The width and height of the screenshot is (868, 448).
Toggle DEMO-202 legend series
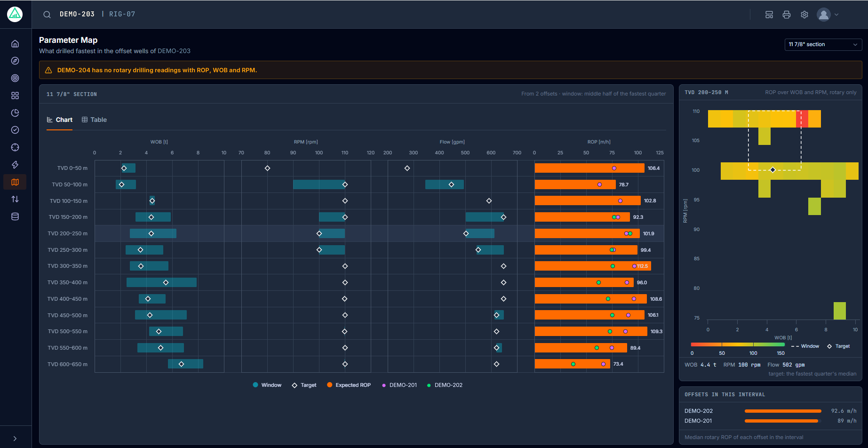(445, 385)
